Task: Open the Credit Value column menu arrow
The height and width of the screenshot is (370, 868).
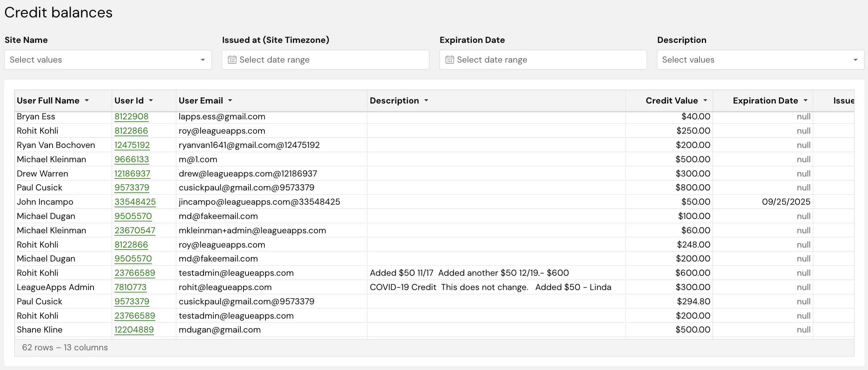Action: coord(705,100)
